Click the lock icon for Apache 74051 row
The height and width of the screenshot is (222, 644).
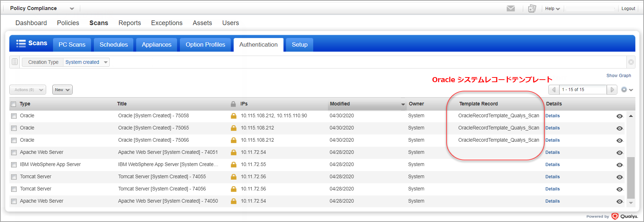[x=234, y=152]
